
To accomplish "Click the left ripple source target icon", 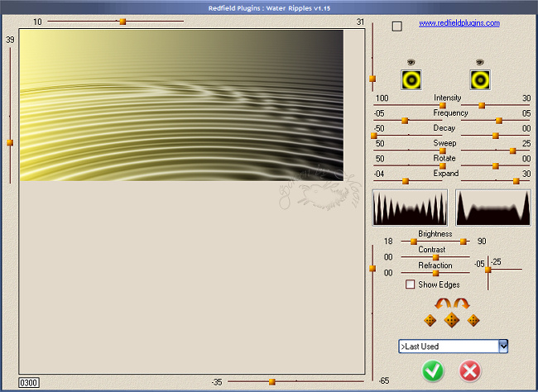I will pyautogui.click(x=411, y=79).
